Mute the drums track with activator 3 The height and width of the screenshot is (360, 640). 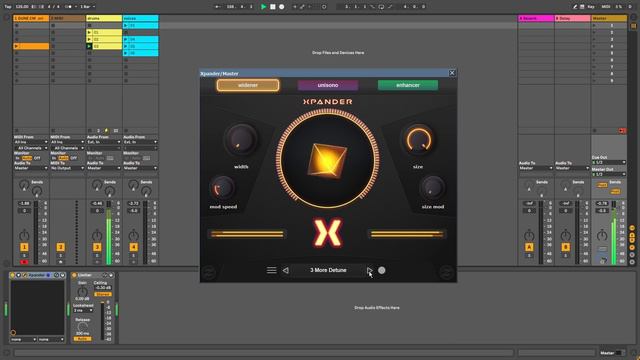click(97, 247)
